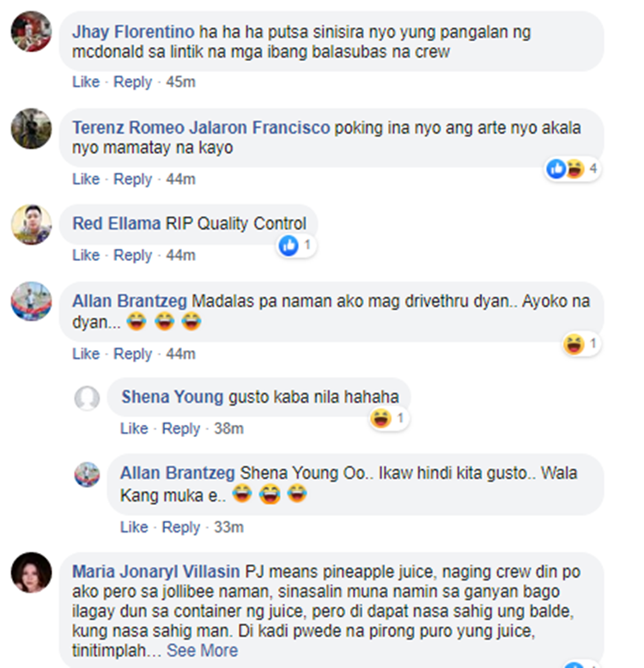
Task: Open Terenz Romeo Jalaron Francisco's avatar
Action: 31,128
